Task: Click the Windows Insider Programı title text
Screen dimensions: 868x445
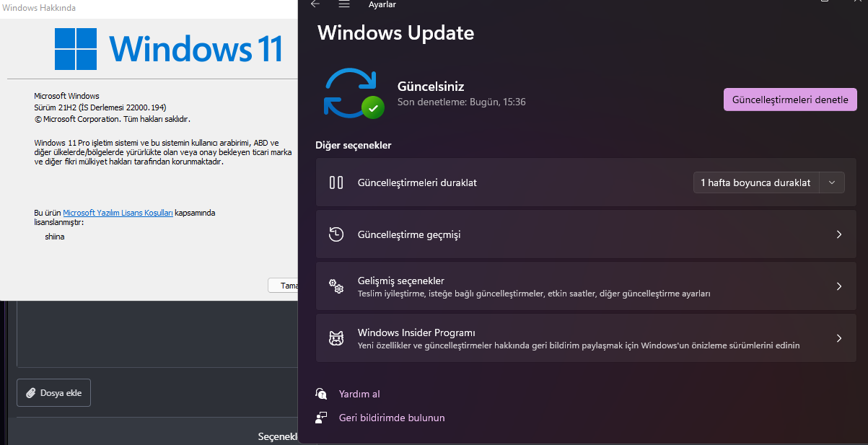Action: pos(416,332)
